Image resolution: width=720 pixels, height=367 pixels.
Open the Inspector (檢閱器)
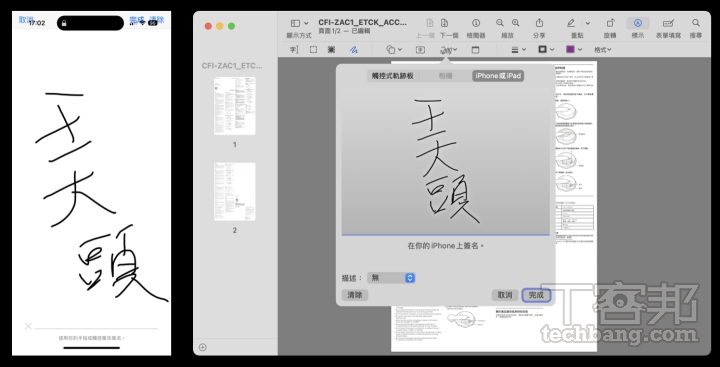click(x=476, y=23)
